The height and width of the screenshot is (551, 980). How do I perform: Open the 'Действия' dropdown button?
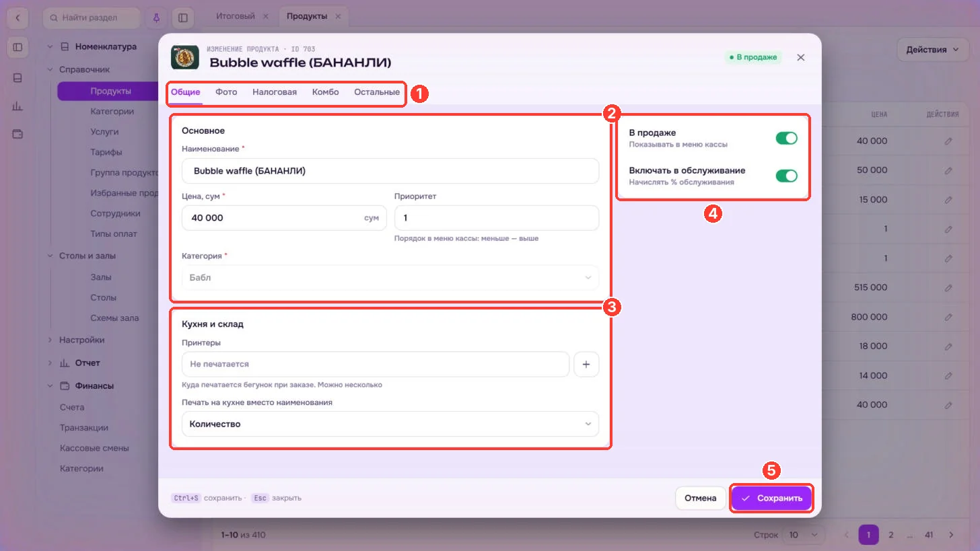(936, 49)
